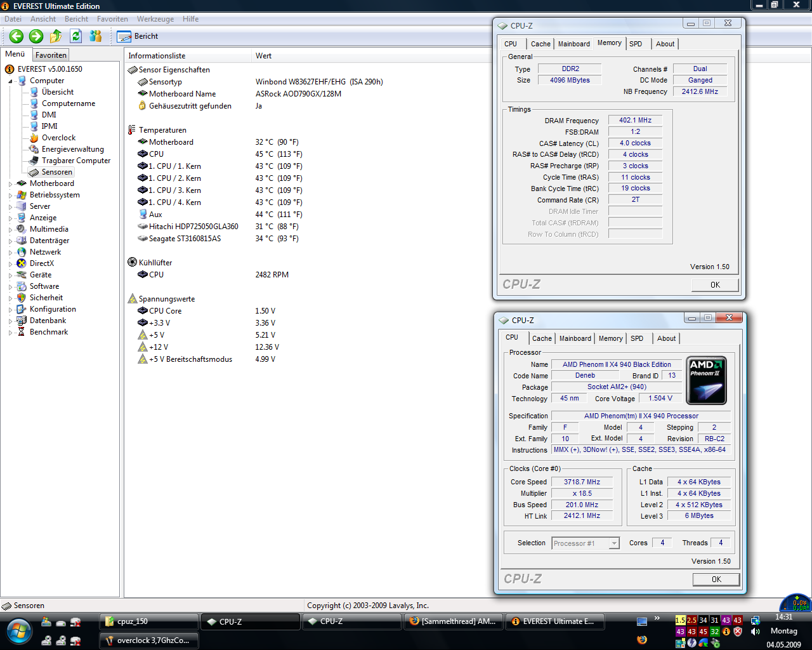Expand the Anzeige tree node
The image size is (812, 650).
[x=10, y=218]
